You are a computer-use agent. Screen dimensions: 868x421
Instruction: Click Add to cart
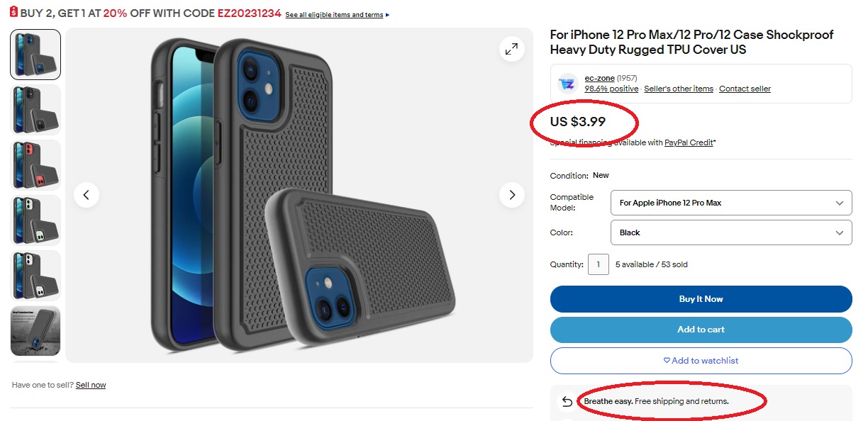coord(701,330)
